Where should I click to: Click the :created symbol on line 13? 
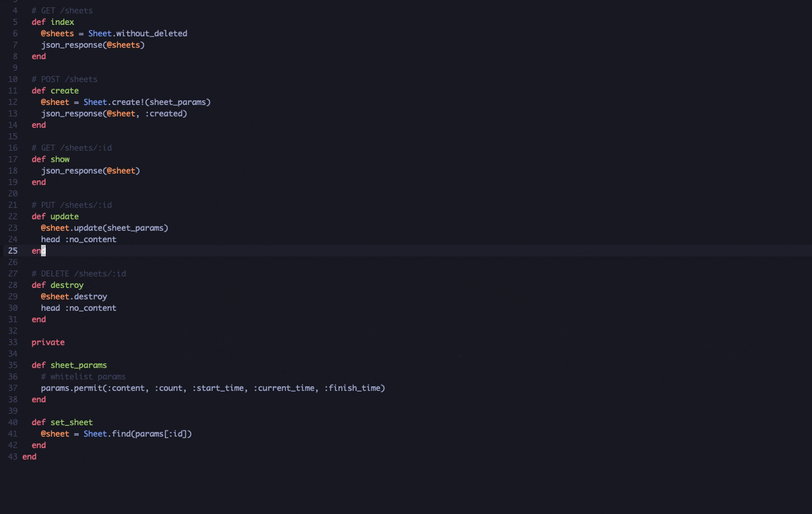(166, 113)
